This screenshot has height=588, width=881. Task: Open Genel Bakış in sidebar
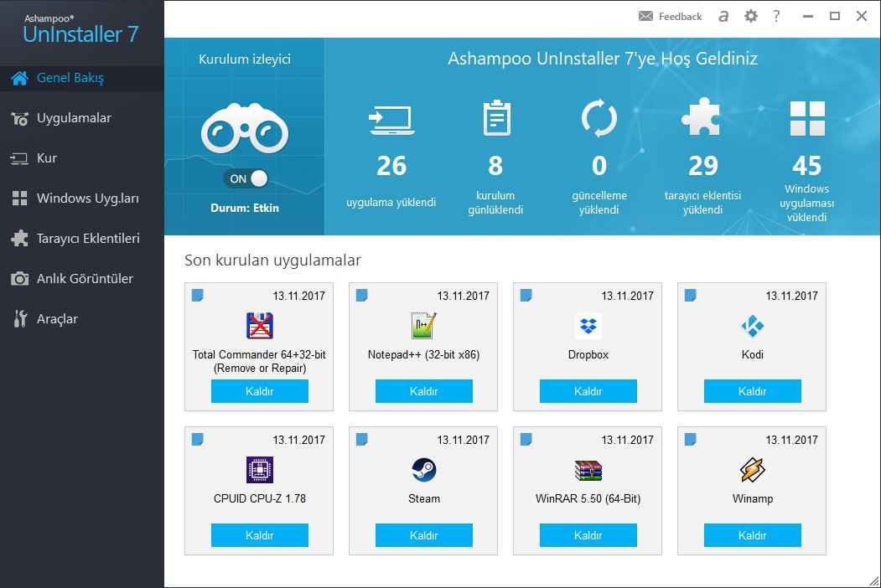point(70,78)
